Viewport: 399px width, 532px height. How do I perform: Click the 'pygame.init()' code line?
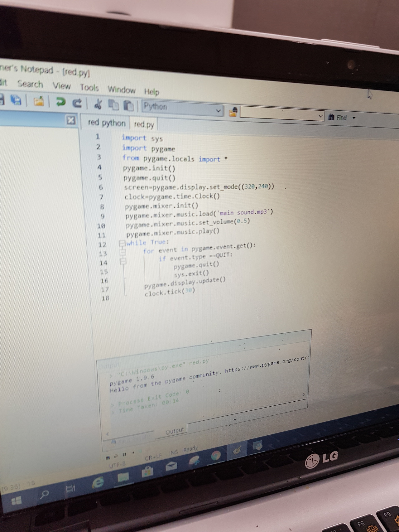(149, 168)
